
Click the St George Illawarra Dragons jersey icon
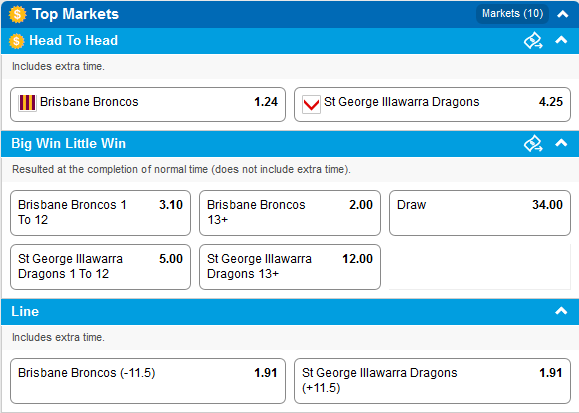pos(311,104)
